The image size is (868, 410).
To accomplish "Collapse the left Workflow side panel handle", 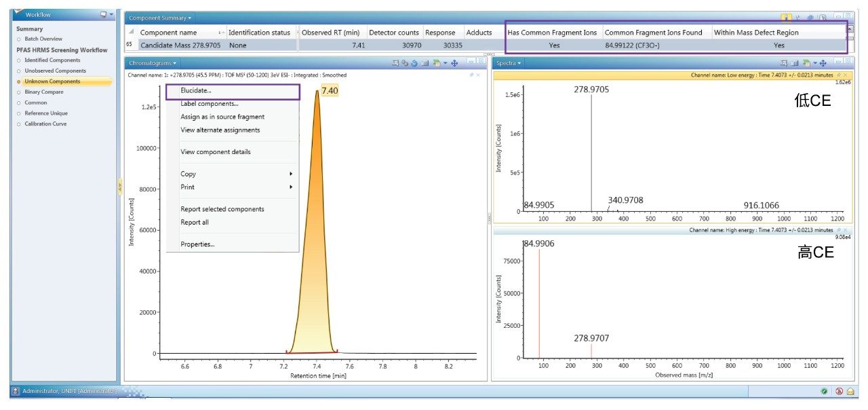I will pos(120,186).
